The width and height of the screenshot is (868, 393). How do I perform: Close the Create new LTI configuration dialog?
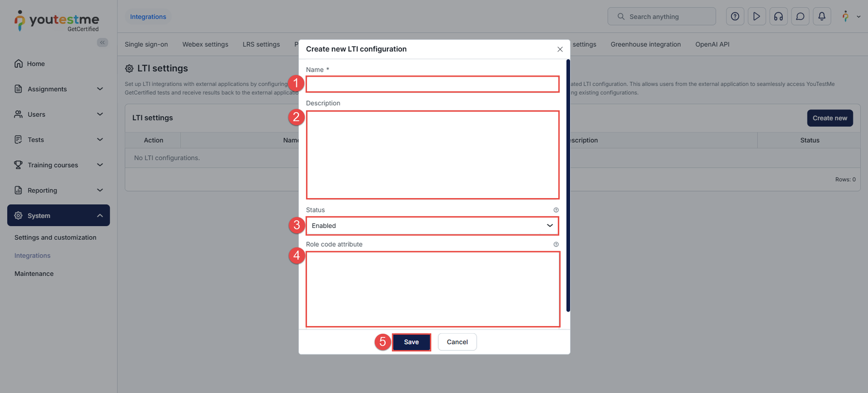[x=560, y=49]
